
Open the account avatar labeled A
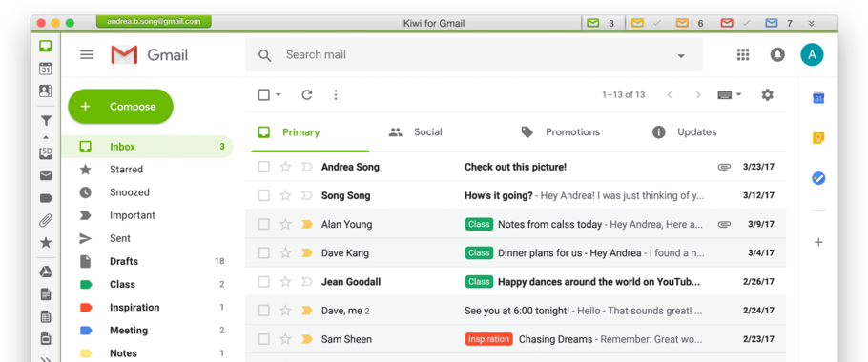click(x=812, y=54)
